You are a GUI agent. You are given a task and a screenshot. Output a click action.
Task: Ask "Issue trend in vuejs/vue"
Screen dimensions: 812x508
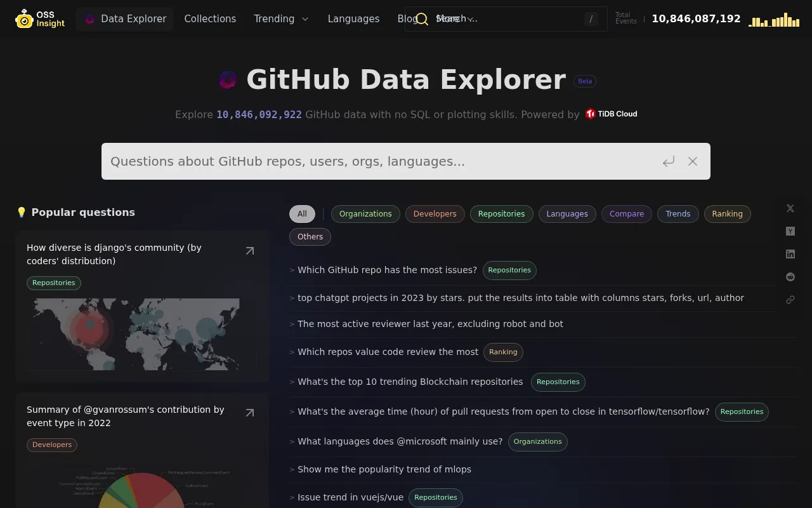click(350, 497)
